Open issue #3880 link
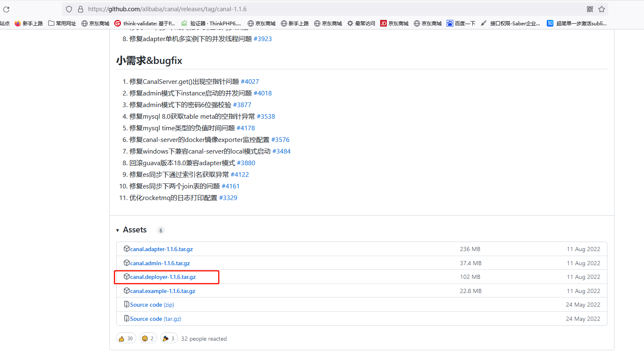 pos(246,163)
